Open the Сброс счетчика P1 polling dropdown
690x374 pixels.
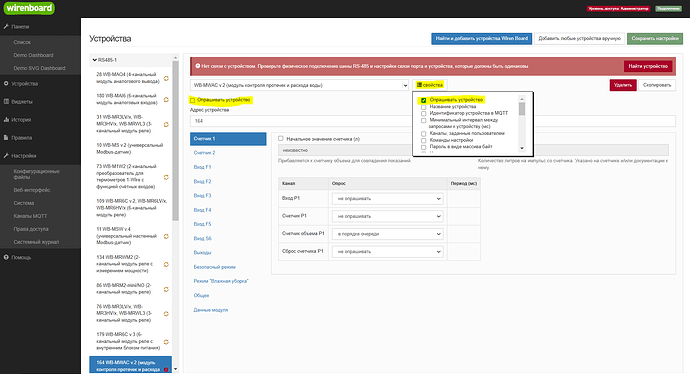388,251
